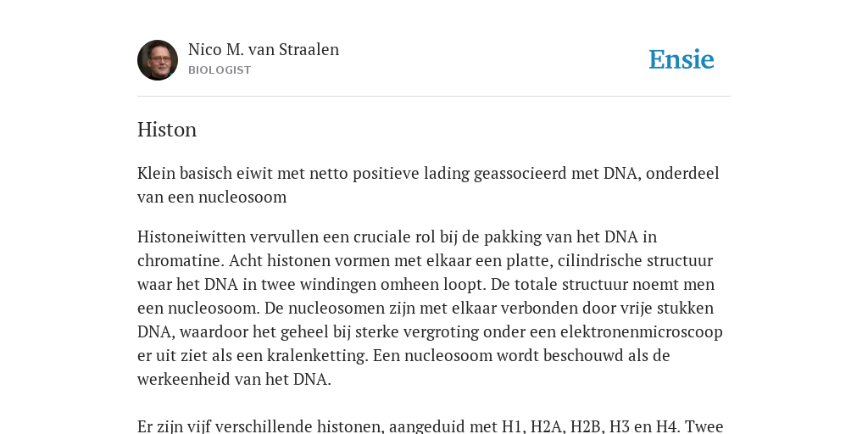
Task: Click the H1 histone label
Action: [511, 426]
